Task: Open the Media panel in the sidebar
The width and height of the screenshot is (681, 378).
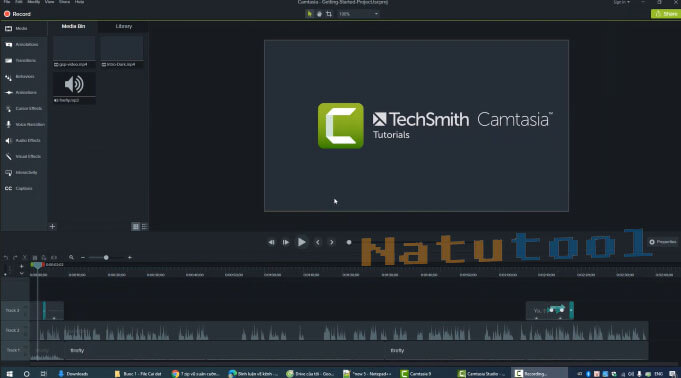Action: [x=23, y=28]
